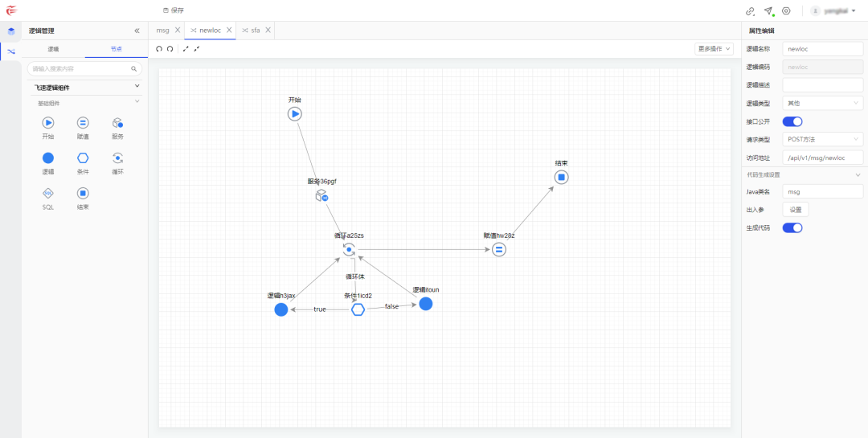The width and height of the screenshot is (868, 438).
Task: Click the true edge label on canvas
Action: (x=320, y=309)
